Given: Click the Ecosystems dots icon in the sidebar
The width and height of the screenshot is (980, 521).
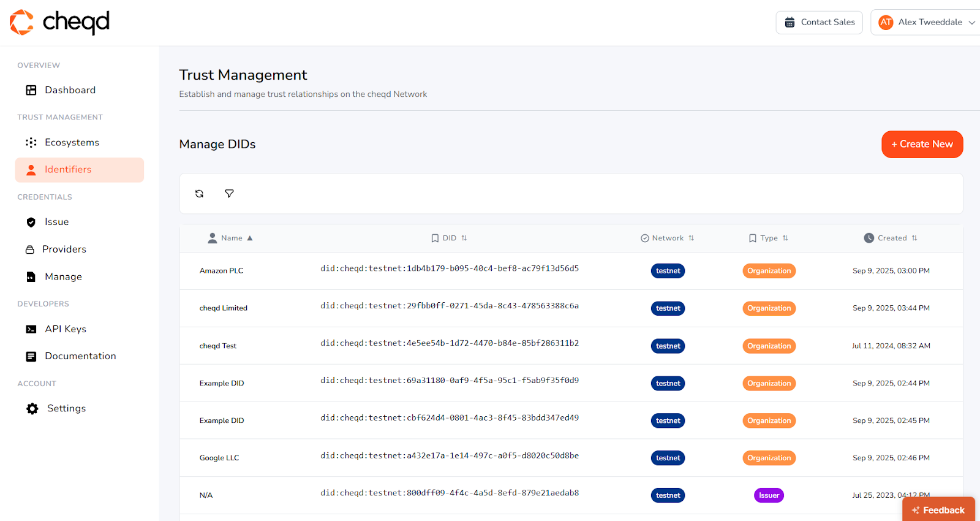Looking at the screenshot, I should tap(31, 142).
